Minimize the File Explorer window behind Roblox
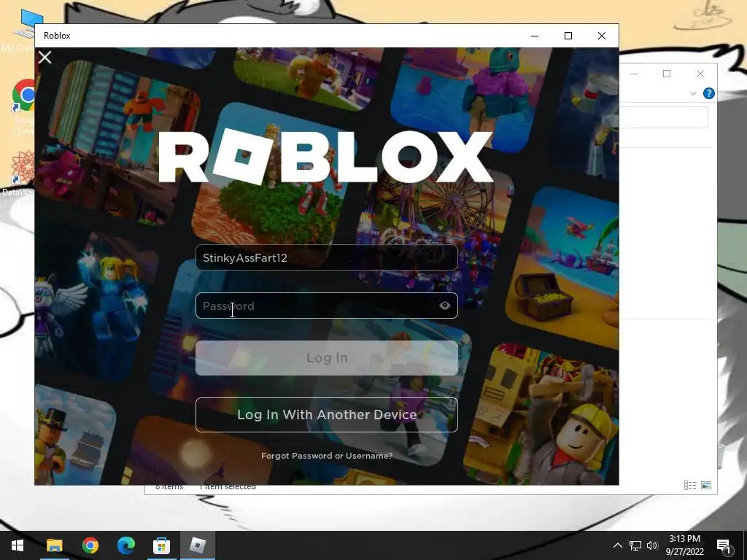The width and height of the screenshot is (747, 560). pyautogui.click(x=634, y=74)
